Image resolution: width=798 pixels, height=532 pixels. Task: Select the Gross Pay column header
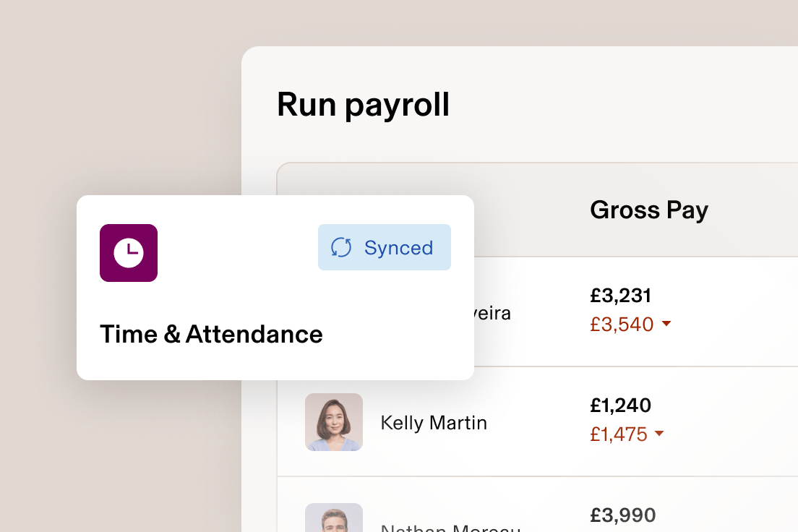(x=648, y=209)
